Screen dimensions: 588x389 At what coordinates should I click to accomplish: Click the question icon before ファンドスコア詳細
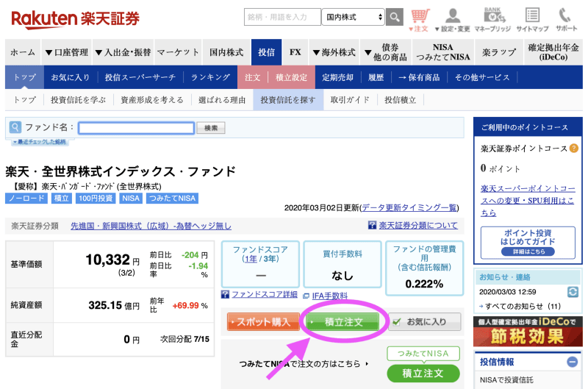tap(225, 294)
